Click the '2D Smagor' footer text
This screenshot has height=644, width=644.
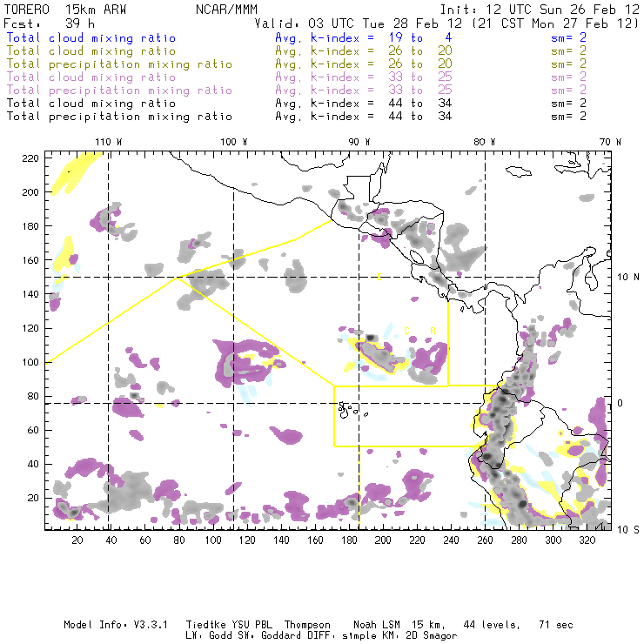431,636
